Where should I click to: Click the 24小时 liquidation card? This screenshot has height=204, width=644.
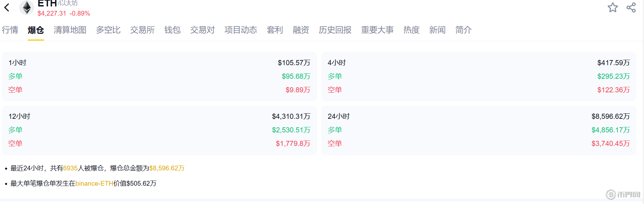(478, 130)
